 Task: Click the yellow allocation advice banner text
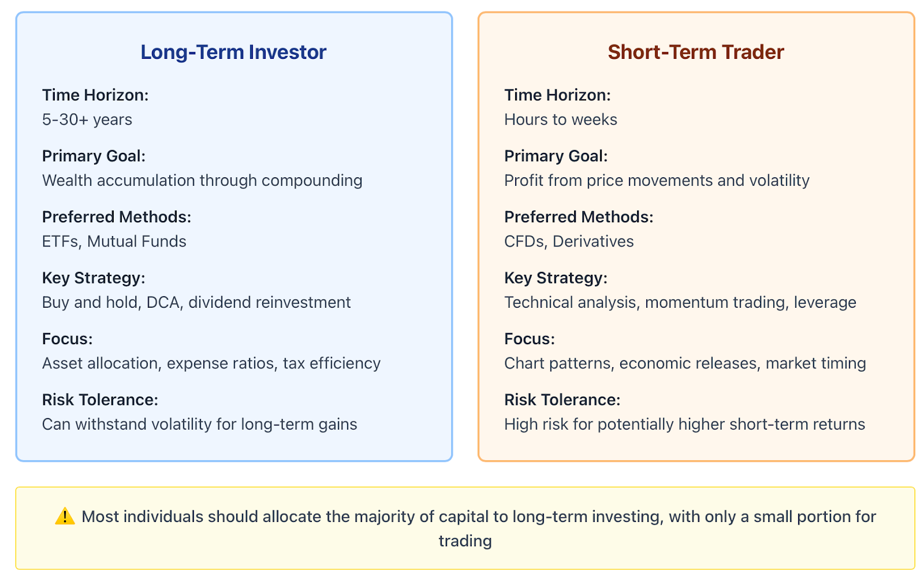[479, 528]
